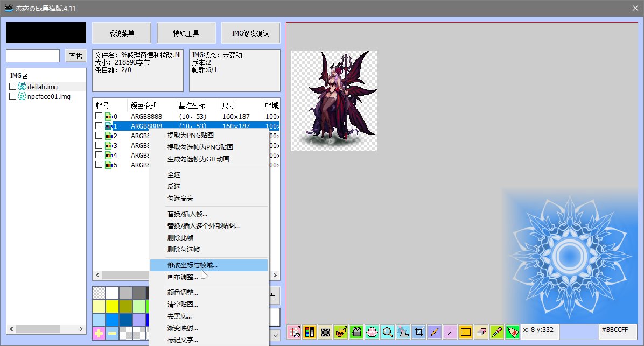Select the yellow rectangle tool
This screenshot has width=644, height=346.
coord(466,331)
